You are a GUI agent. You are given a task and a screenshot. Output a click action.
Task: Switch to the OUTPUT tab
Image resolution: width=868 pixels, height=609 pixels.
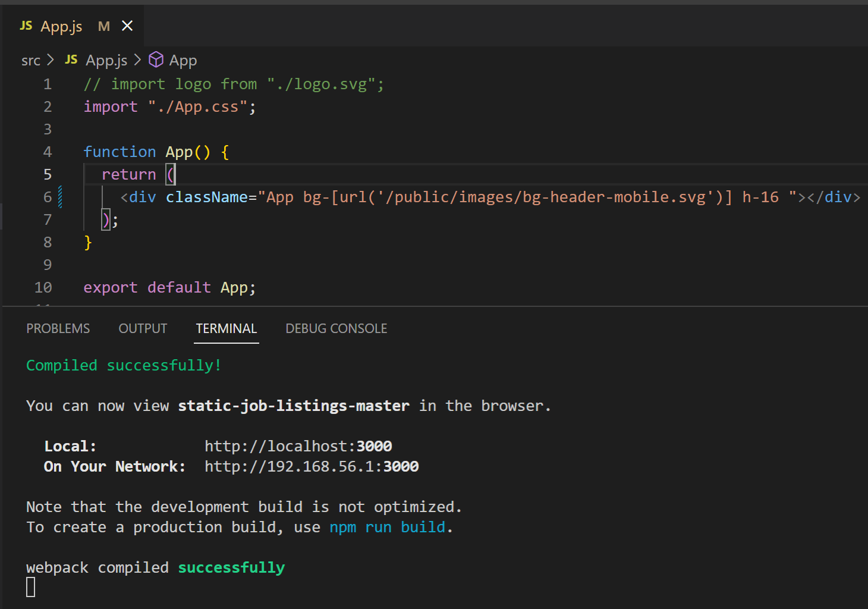(143, 328)
